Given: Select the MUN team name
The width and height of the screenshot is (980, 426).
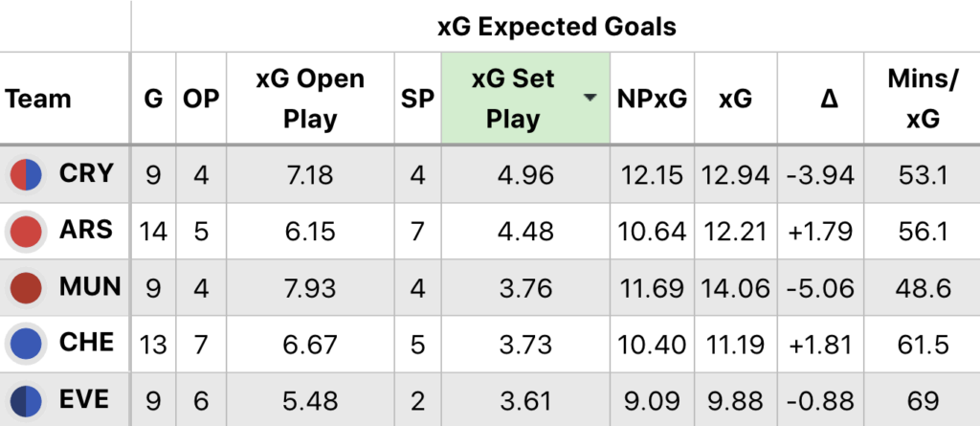Looking at the screenshot, I should coord(89,286).
